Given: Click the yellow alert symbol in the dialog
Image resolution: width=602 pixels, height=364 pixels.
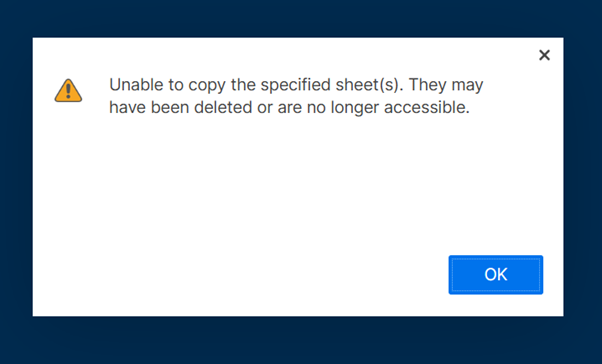Looking at the screenshot, I should point(68,91).
